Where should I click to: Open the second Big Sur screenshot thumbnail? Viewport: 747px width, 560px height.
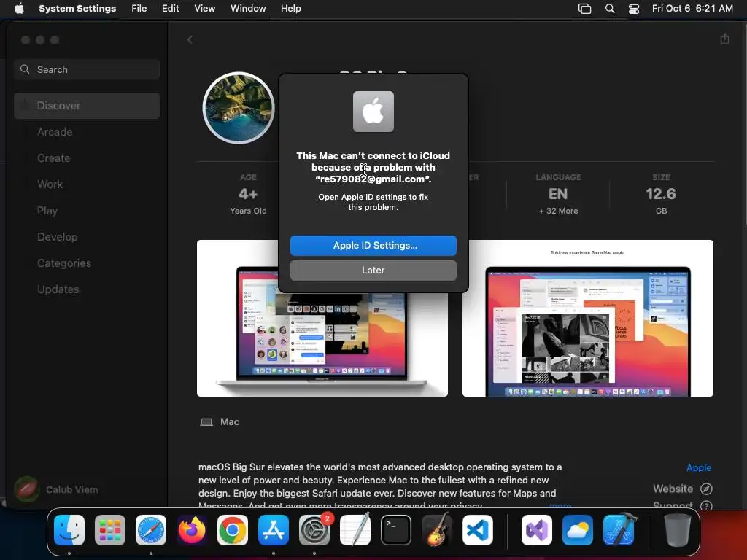click(x=587, y=318)
